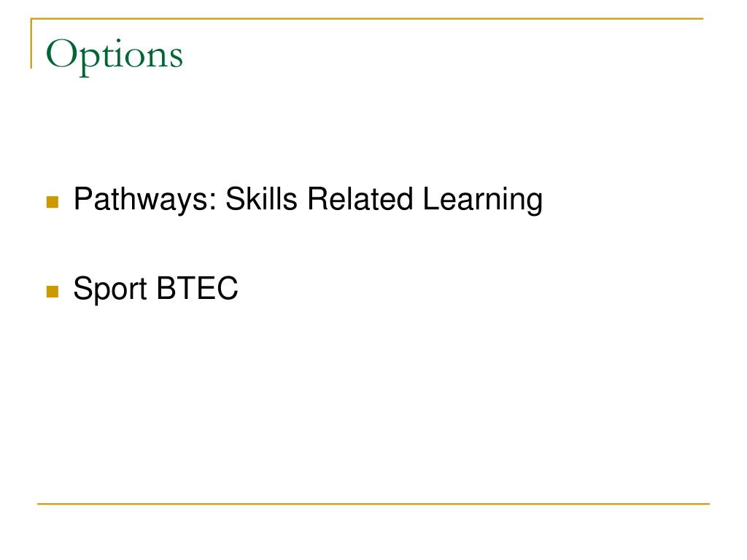The image size is (747, 560).
Task: Click the capital O in Options title
Action: 61,54
